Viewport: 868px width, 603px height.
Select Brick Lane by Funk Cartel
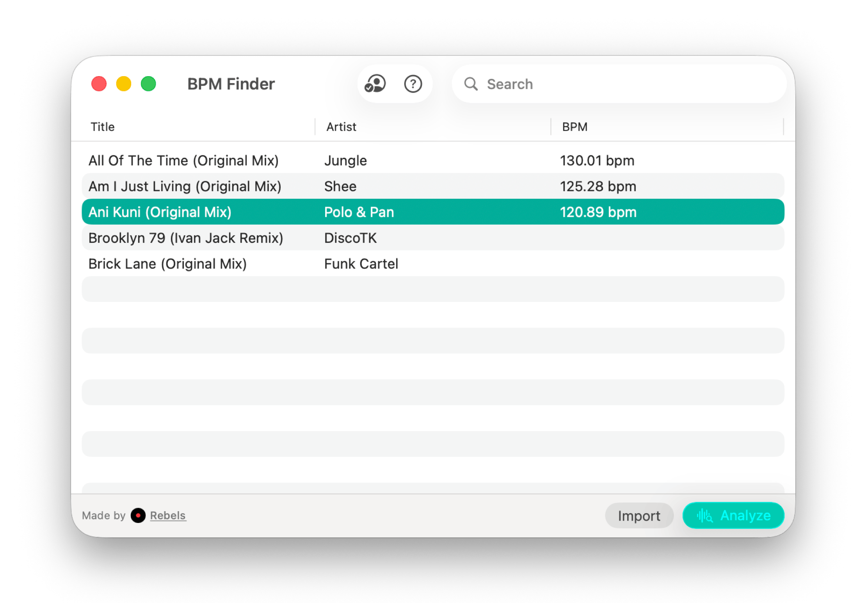[x=167, y=264]
